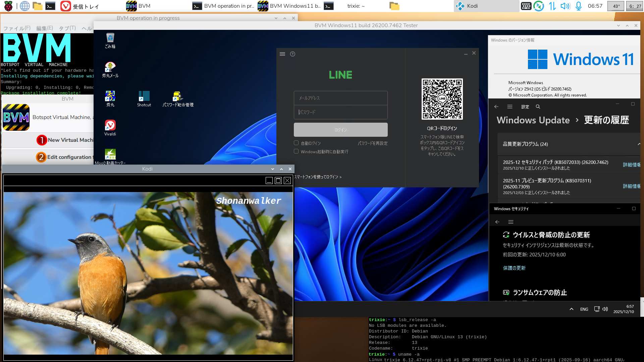The width and height of the screenshot is (644, 362).
Task: Open the Shotcut desktop shortcut
Action: pyautogui.click(x=144, y=97)
